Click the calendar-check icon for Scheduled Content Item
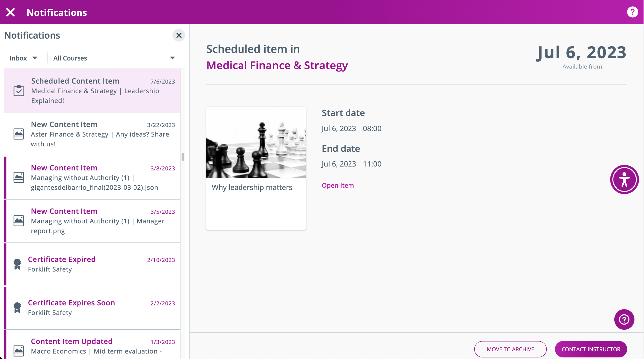 (19, 91)
